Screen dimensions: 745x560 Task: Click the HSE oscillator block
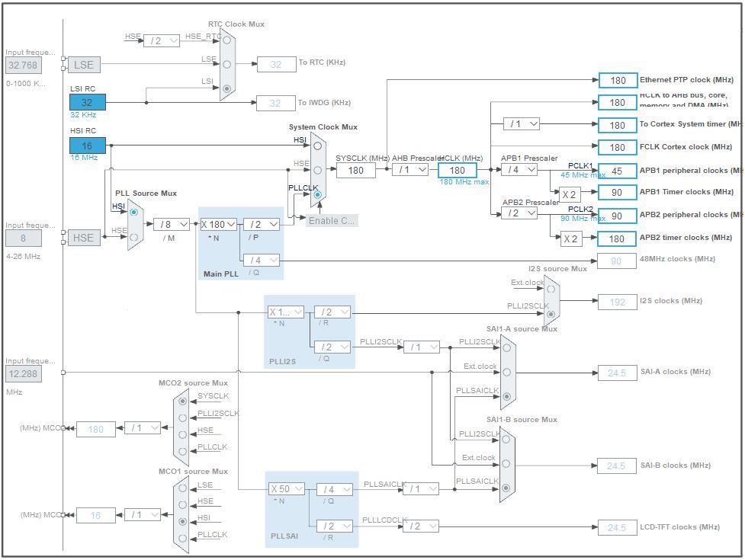[x=84, y=238]
